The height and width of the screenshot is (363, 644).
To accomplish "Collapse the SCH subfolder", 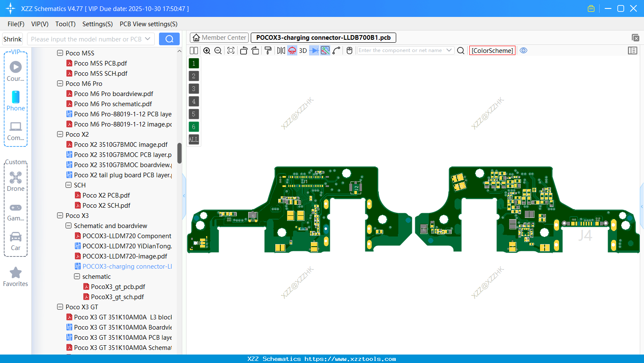I will coord(69,185).
